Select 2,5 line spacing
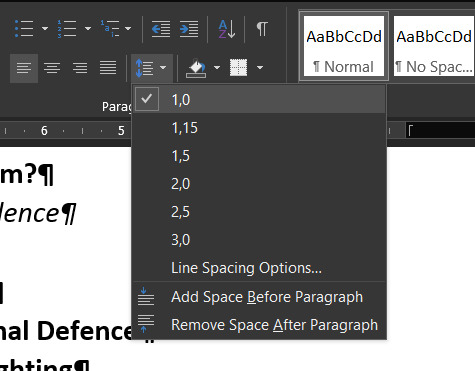The width and height of the screenshot is (475, 371). [259, 211]
